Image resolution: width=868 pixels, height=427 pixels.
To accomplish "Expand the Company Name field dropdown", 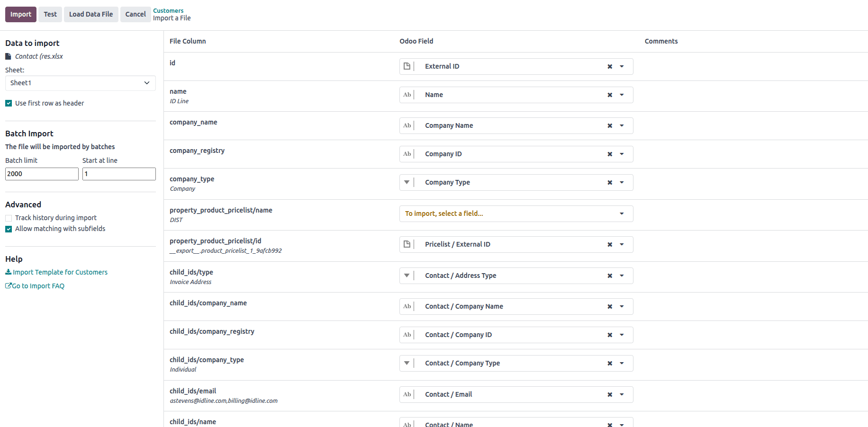I will tap(622, 125).
